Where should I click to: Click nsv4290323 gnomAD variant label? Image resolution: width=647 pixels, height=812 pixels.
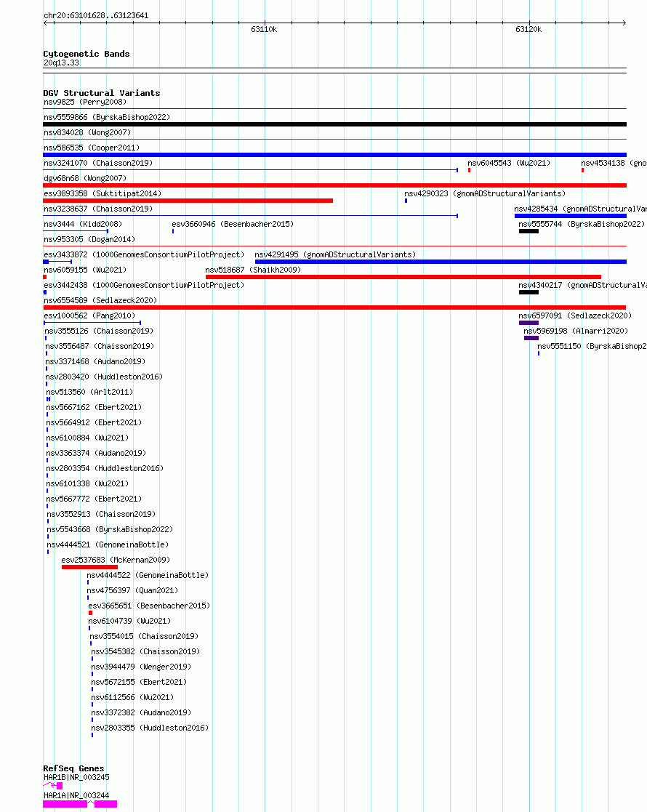click(485, 193)
